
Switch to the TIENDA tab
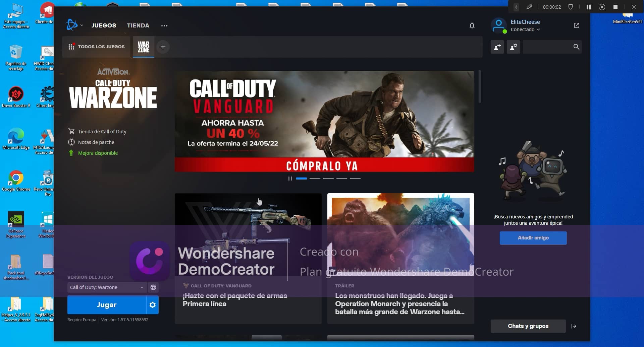click(138, 25)
